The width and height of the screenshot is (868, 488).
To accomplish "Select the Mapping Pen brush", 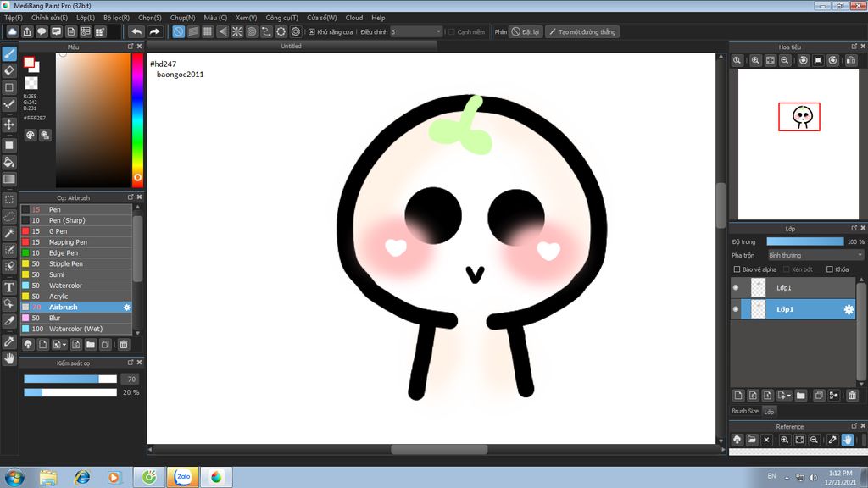I will coord(76,241).
